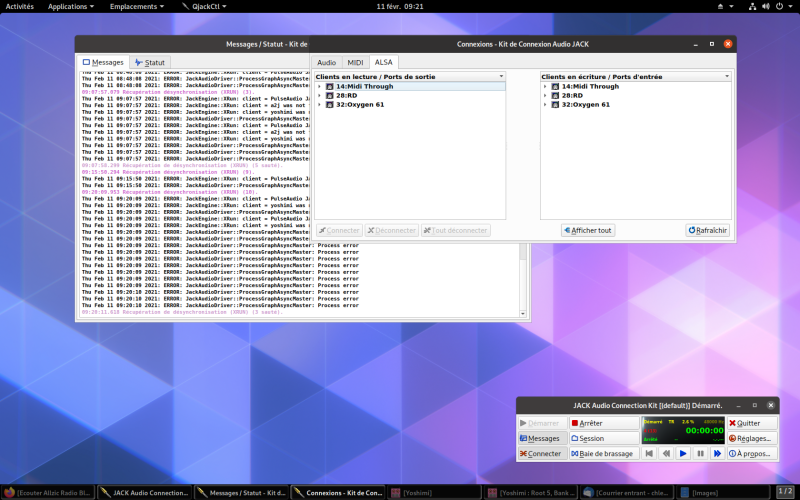Open the Réglages settings dialog

(x=751, y=438)
